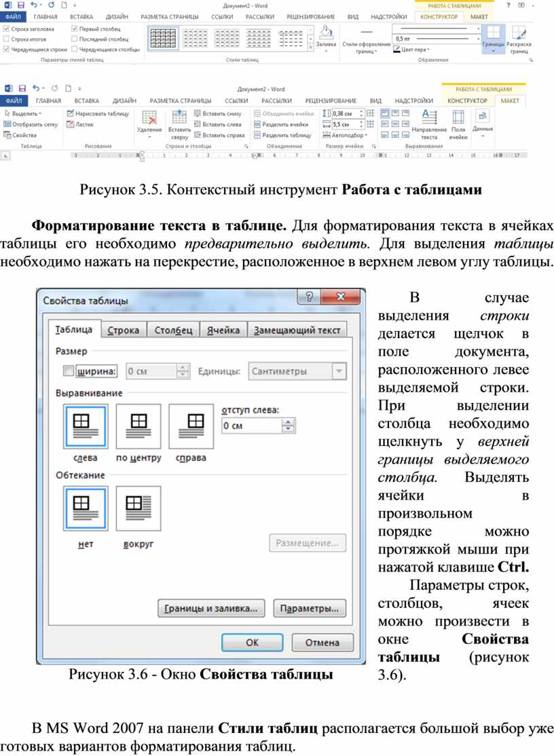Viewport: 554px width, 756px height.
Task: Click Вставить снизу icon
Action: (x=198, y=113)
